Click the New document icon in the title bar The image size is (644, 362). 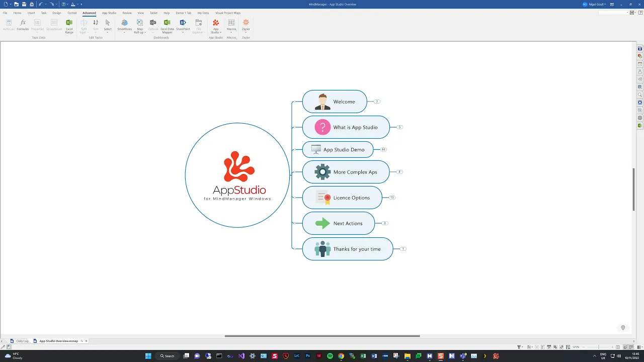click(x=5, y=4)
